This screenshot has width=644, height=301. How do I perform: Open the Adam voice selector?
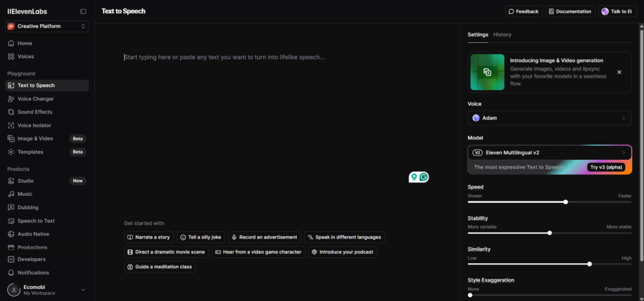coord(549,118)
